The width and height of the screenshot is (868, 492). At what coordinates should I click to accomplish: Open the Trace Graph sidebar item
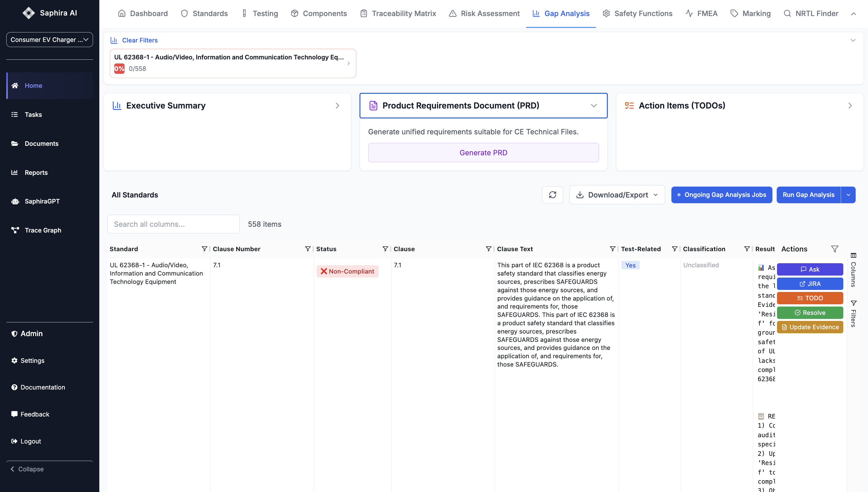[x=42, y=230]
